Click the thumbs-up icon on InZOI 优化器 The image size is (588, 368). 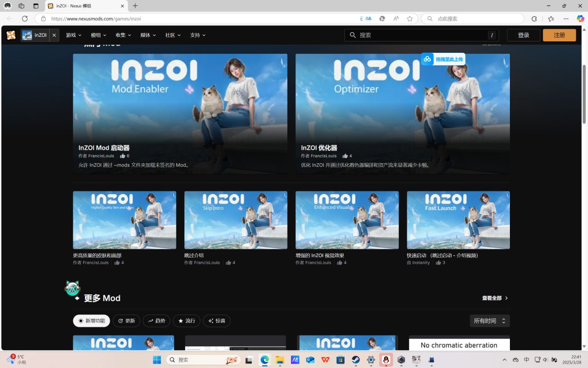click(x=345, y=156)
